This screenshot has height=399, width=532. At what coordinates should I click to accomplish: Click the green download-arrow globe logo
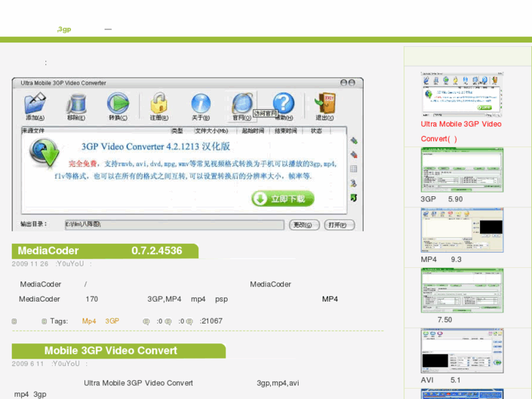point(44,153)
